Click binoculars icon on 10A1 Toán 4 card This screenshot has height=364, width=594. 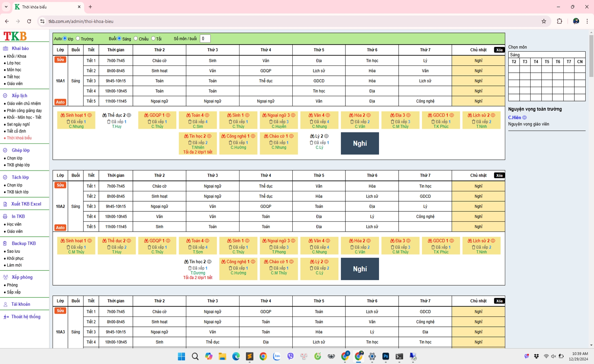tap(188, 115)
